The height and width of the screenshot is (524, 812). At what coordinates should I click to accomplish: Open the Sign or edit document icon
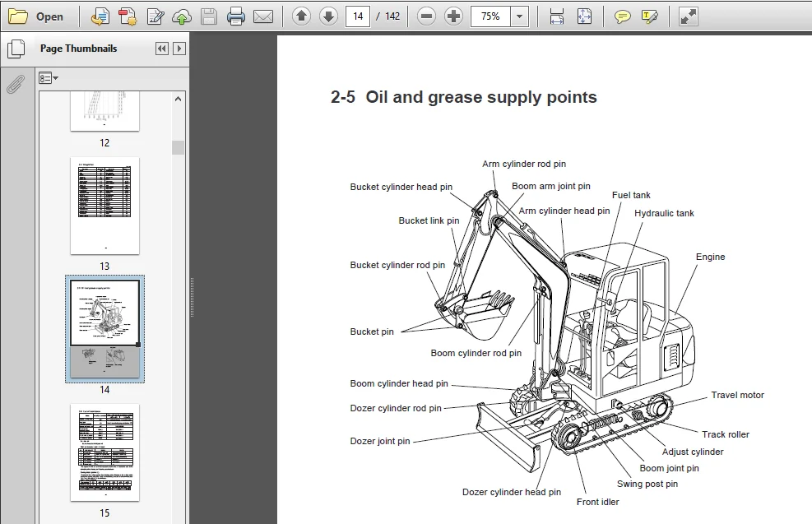point(155,16)
